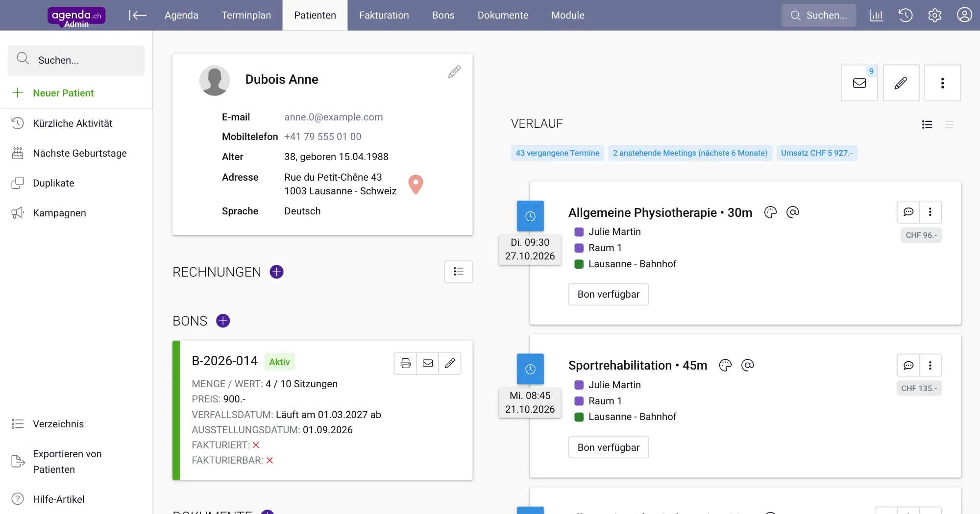Add a new Bon with plus icon

point(223,321)
